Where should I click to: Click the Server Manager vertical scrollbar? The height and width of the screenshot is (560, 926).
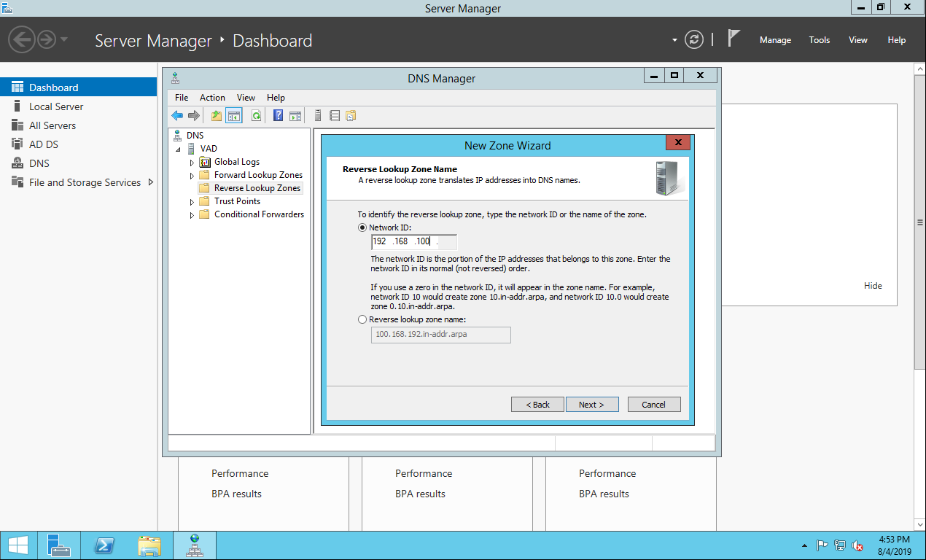tap(919, 222)
